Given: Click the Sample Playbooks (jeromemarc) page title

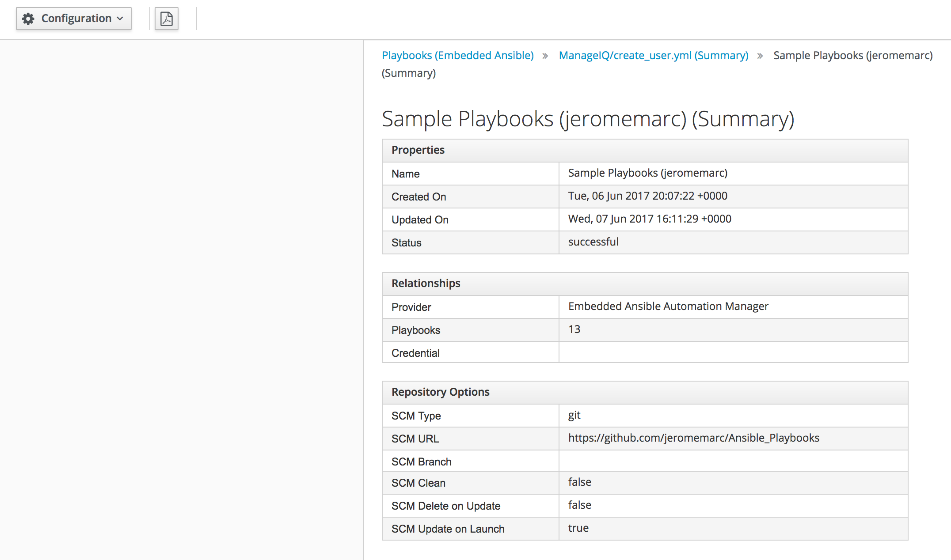Looking at the screenshot, I should (588, 119).
